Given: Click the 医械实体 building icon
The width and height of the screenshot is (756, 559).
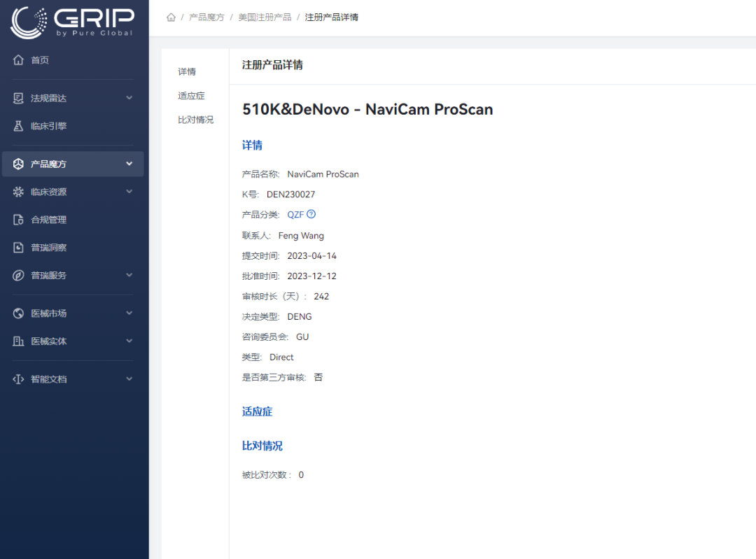Looking at the screenshot, I should [x=18, y=341].
